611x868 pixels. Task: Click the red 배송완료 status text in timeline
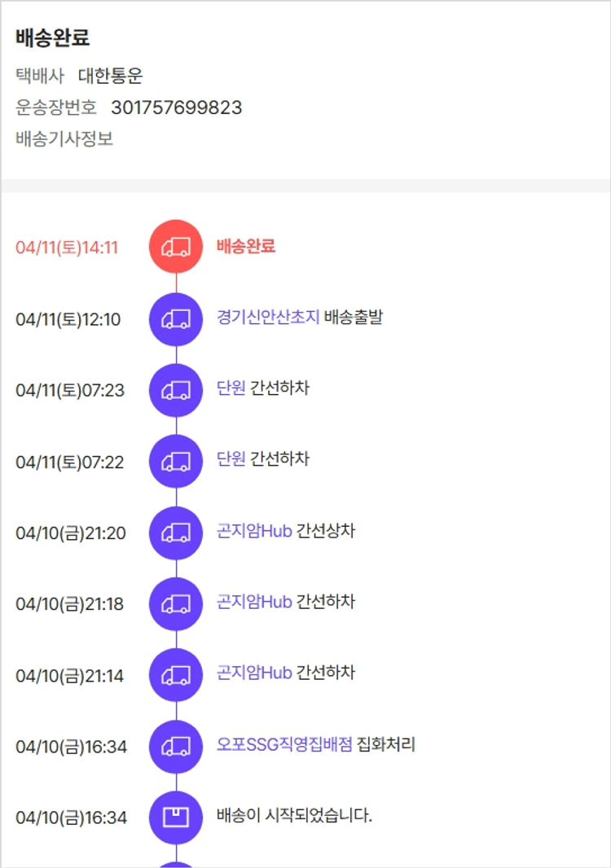pyautogui.click(x=246, y=246)
